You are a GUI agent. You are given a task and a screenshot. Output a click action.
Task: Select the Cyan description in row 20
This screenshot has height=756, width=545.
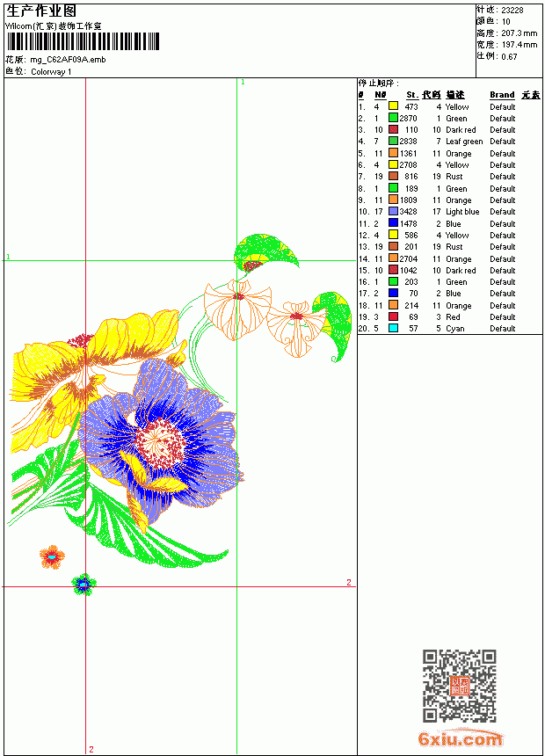[x=454, y=329]
